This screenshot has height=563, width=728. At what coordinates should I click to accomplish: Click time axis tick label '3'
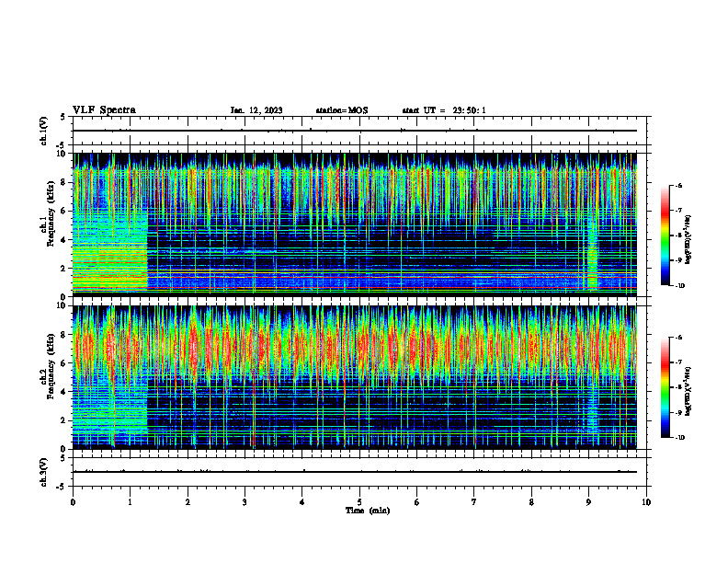pyautogui.click(x=245, y=502)
